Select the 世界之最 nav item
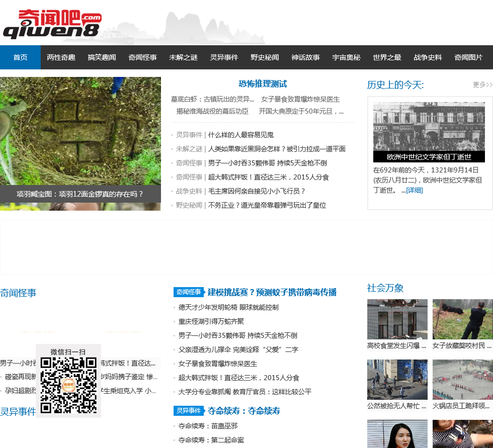 point(387,57)
